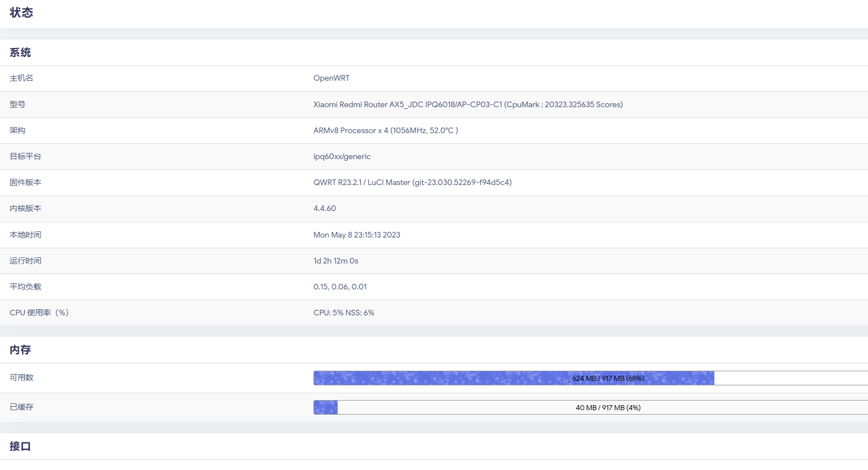Screen dimensions: 868x470
Task: Click the QWRT R23.2.1 firmware version text
Action: [412, 182]
